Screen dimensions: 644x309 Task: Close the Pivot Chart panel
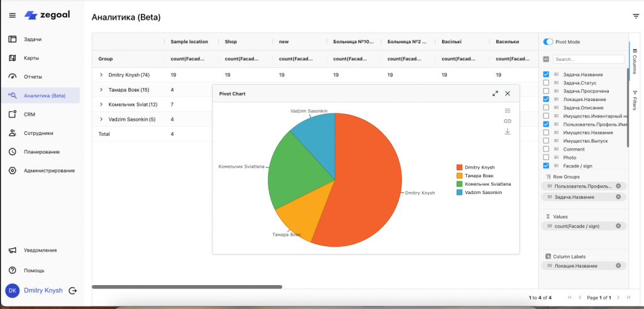(508, 94)
